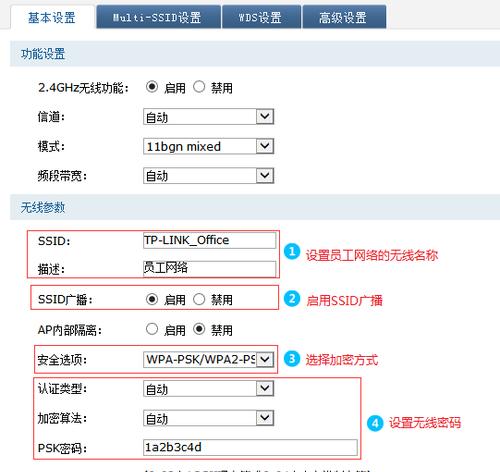Open the 频段带宽 dropdown
The height and width of the screenshot is (472, 500).
click(209, 176)
